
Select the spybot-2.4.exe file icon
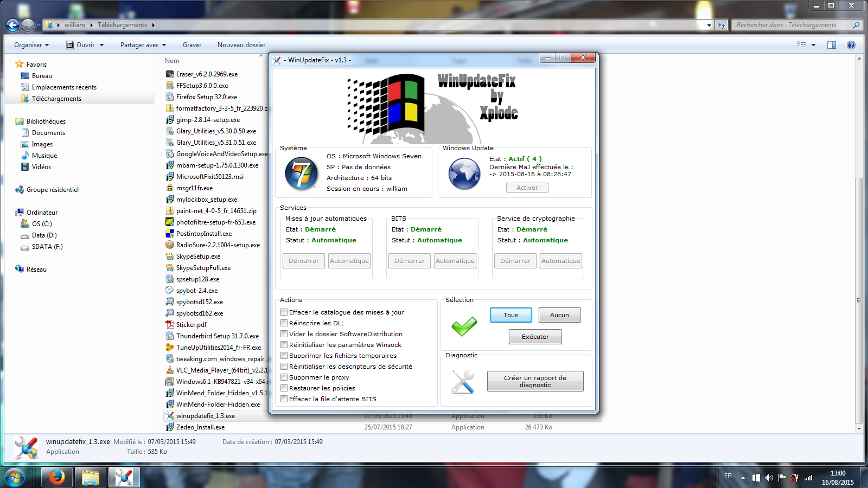click(x=170, y=291)
